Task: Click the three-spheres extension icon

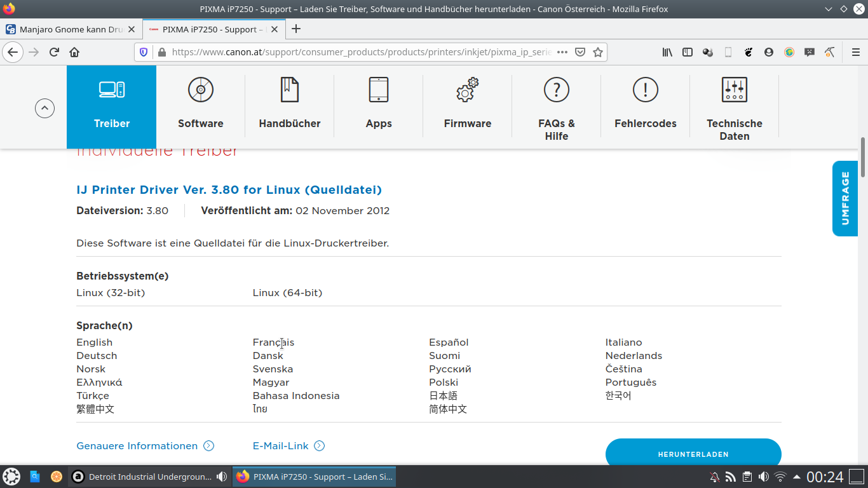Action: (x=708, y=52)
